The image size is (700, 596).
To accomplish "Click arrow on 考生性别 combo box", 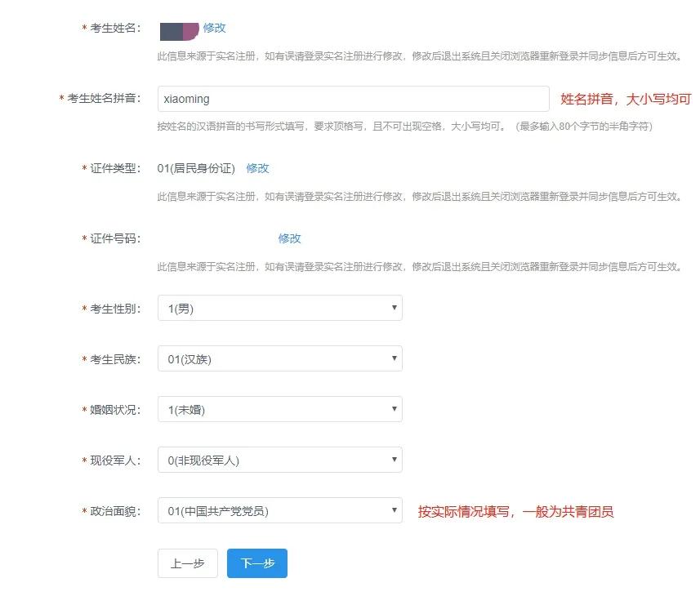I will [394, 308].
